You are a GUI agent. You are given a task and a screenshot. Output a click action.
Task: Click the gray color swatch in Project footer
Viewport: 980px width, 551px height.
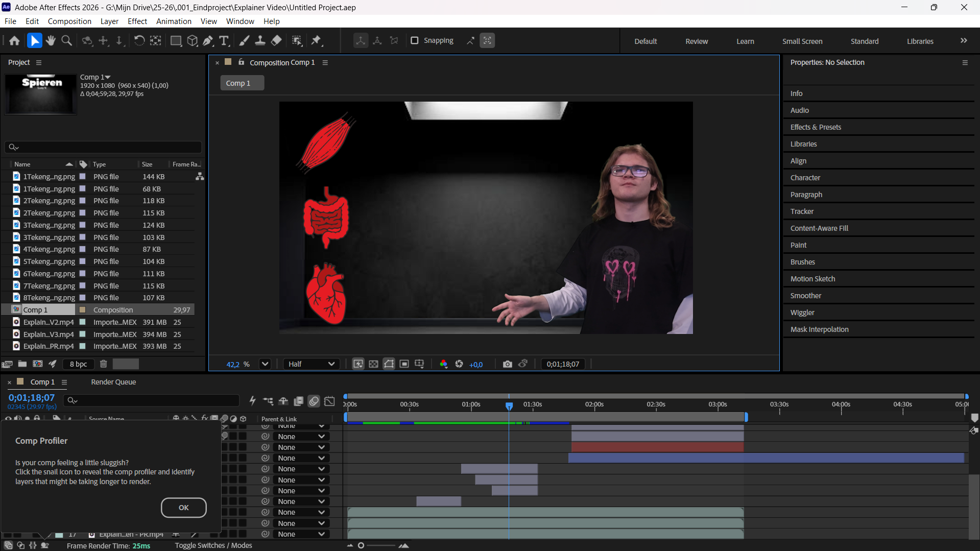pos(126,364)
